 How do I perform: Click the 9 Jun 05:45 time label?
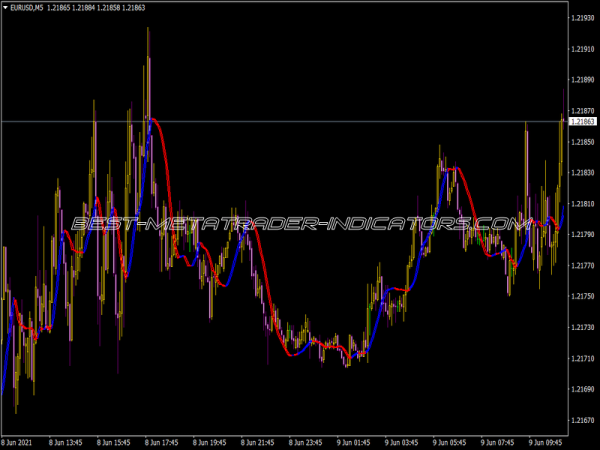[x=451, y=439]
